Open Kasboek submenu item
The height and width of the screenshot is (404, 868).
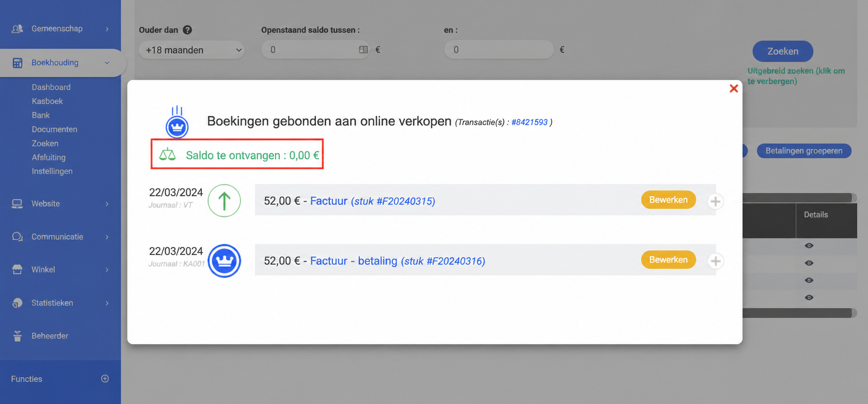pyautogui.click(x=47, y=101)
